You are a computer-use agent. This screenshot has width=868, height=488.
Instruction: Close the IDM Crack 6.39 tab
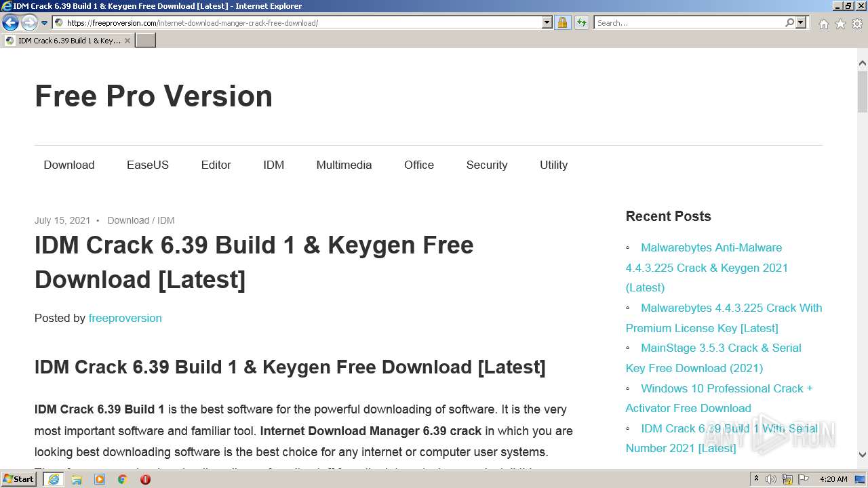tap(127, 41)
